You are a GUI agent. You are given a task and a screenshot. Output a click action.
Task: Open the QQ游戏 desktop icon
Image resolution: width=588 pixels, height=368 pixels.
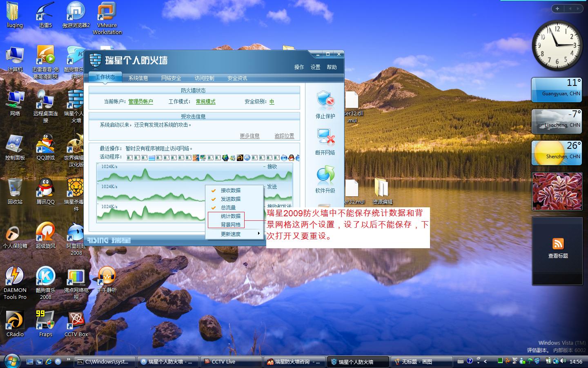pos(45,147)
